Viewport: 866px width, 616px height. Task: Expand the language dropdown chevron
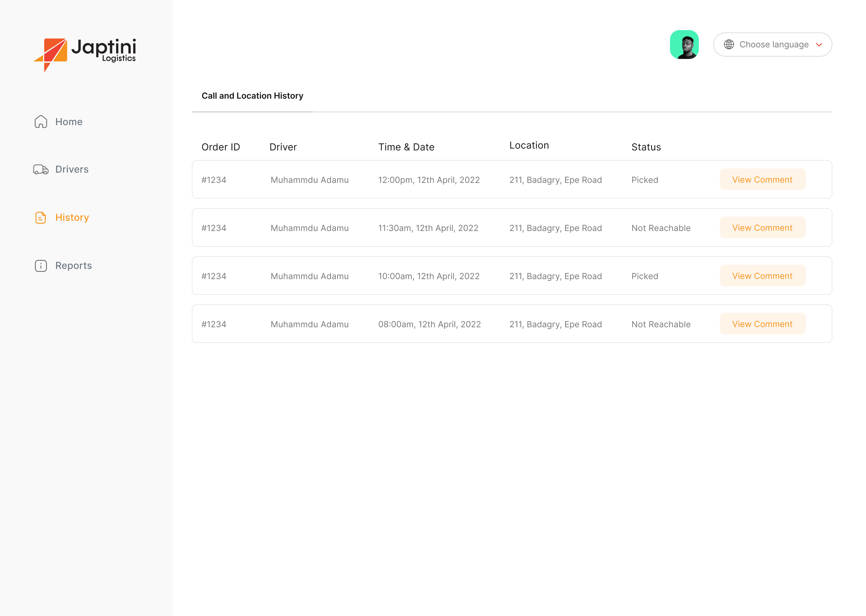coord(819,45)
